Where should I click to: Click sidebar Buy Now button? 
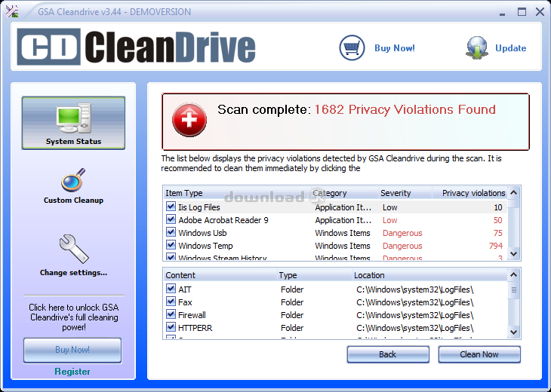(x=72, y=350)
